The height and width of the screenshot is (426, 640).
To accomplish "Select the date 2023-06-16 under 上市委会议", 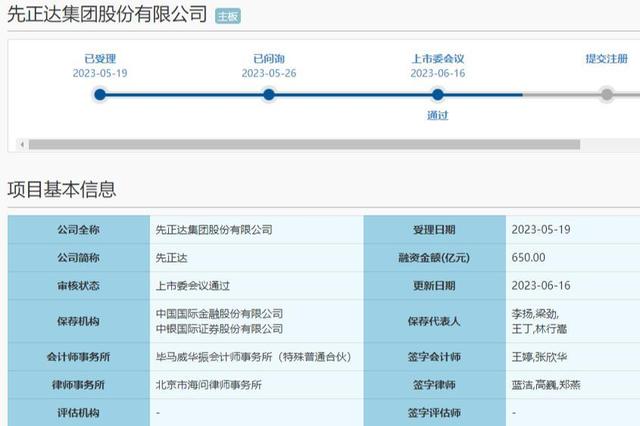I will 438,73.
